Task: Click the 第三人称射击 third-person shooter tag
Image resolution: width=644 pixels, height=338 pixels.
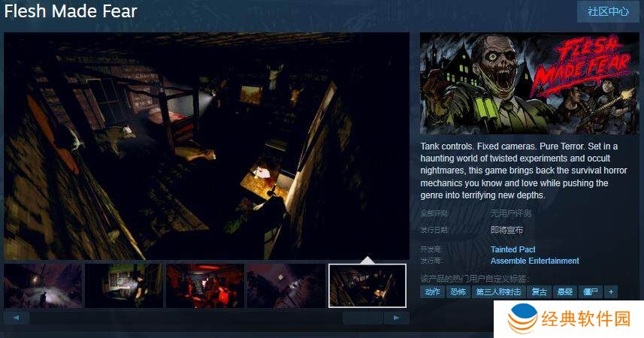Action: click(x=498, y=291)
